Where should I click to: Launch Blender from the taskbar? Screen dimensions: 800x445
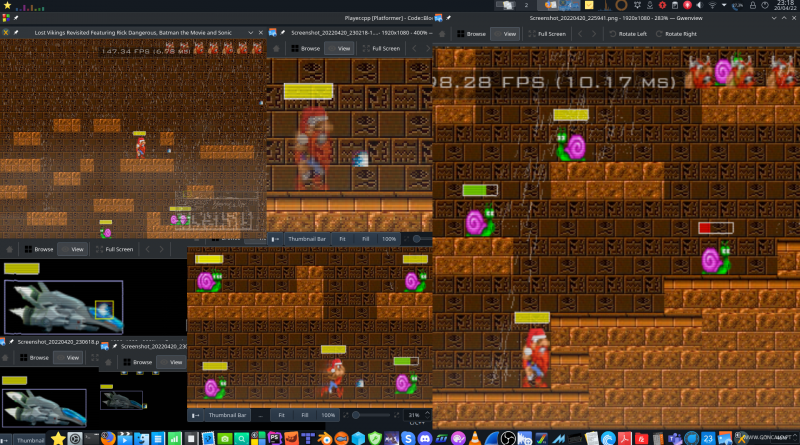[x=324, y=438]
